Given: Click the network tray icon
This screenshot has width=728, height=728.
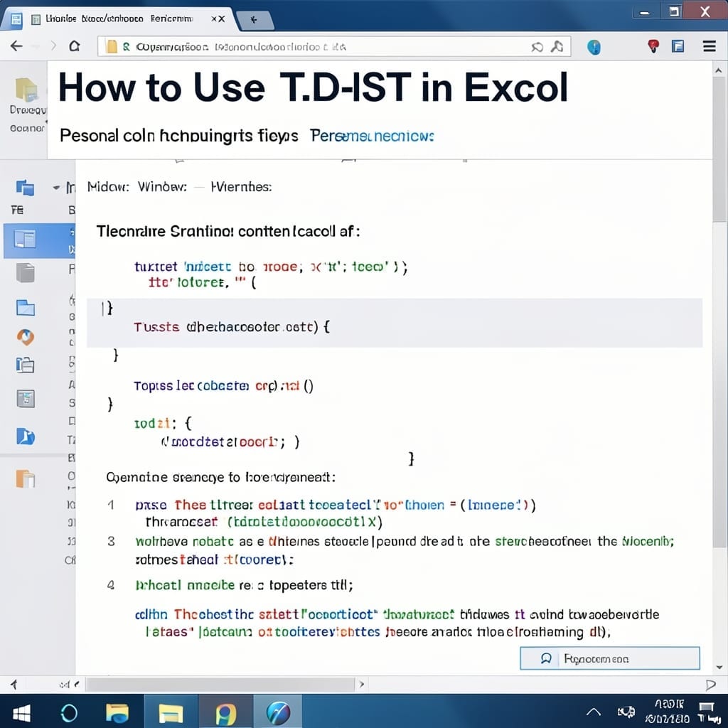Looking at the screenshot, I should pos(626,712).
